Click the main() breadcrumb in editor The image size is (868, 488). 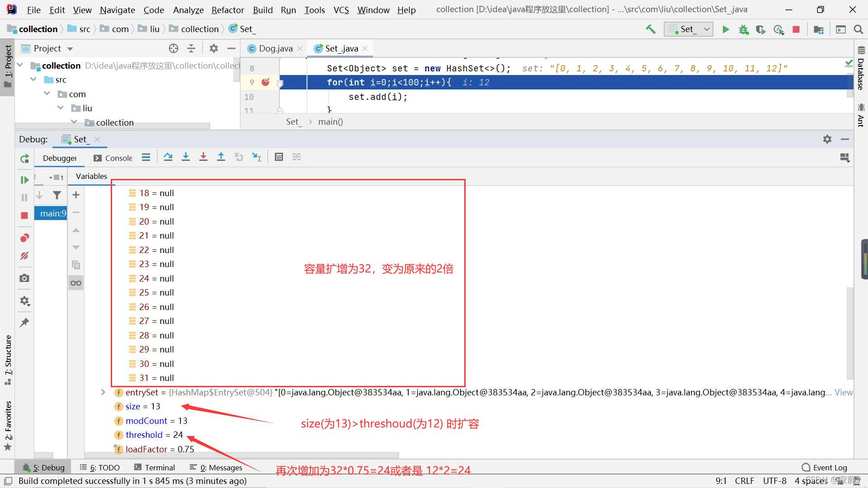coord(330,122)
